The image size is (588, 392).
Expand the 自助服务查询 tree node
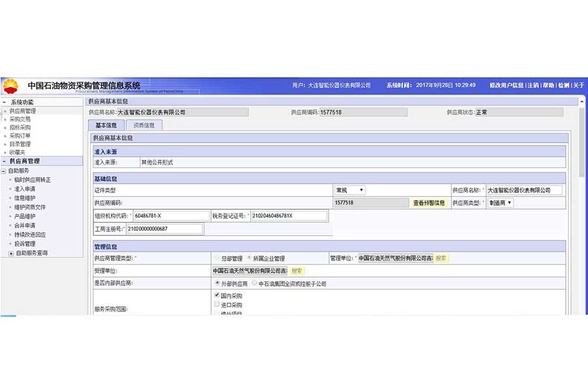tap(11, 253)
